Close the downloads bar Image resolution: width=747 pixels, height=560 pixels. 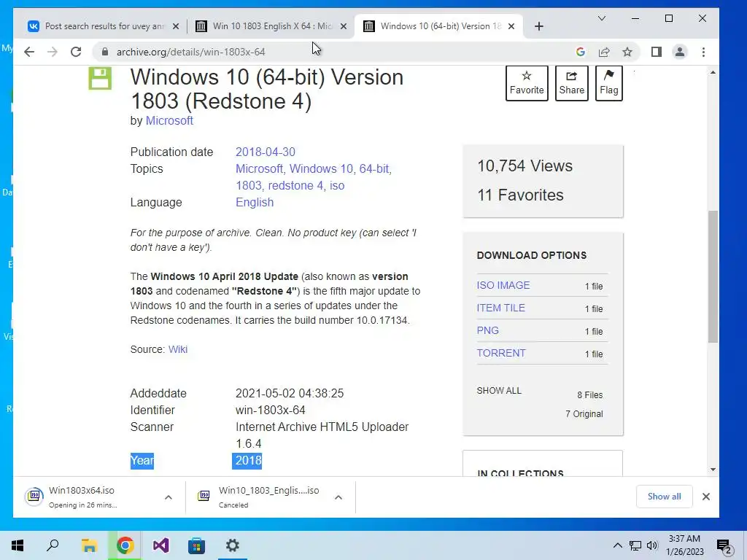click(706, 497)
